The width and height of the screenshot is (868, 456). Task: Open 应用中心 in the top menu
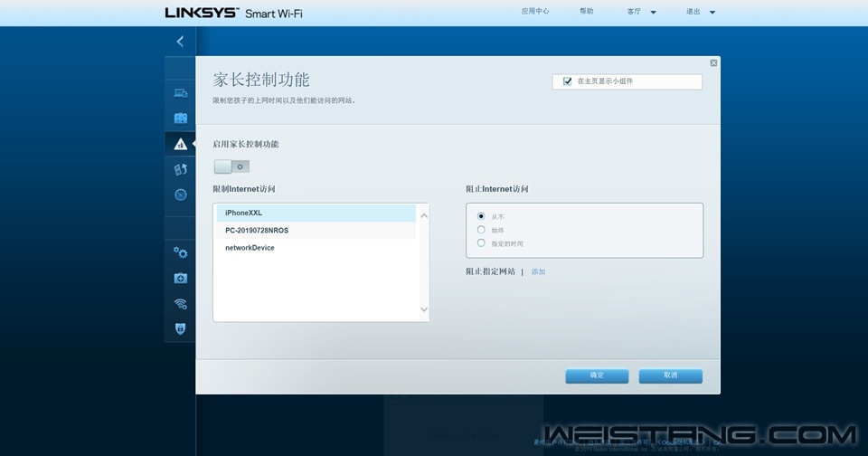535,12
